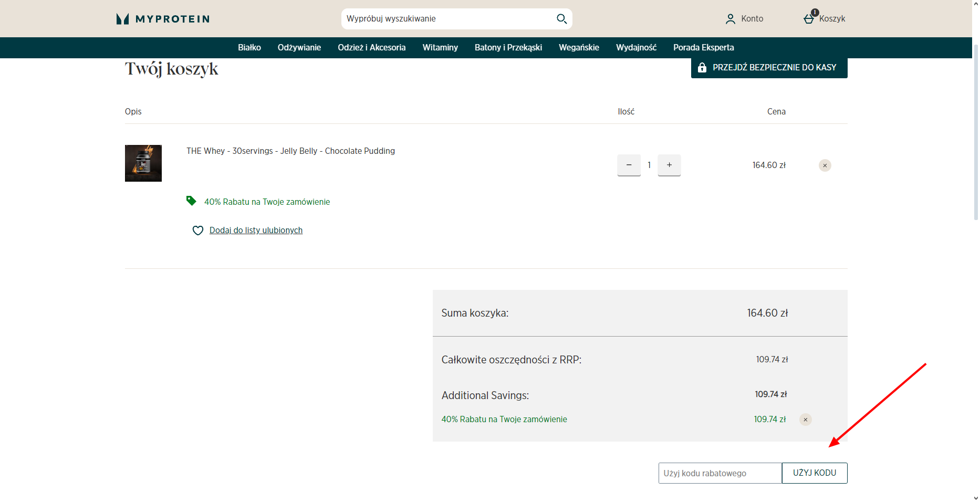Click the Suma koszyka total amount
This screenshot has width=980, height=502.
pyautogui.click(x=767, y=313)
